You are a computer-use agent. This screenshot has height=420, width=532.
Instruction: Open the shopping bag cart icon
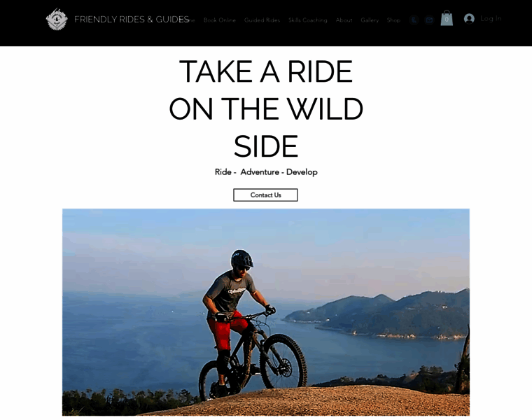point(447,18)
